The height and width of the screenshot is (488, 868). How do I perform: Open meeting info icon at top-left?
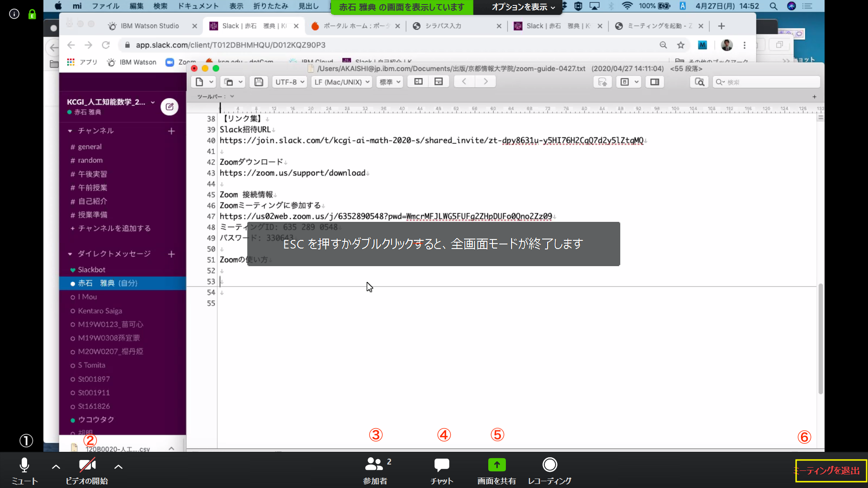pyautogui.click(x=14, y=14)
